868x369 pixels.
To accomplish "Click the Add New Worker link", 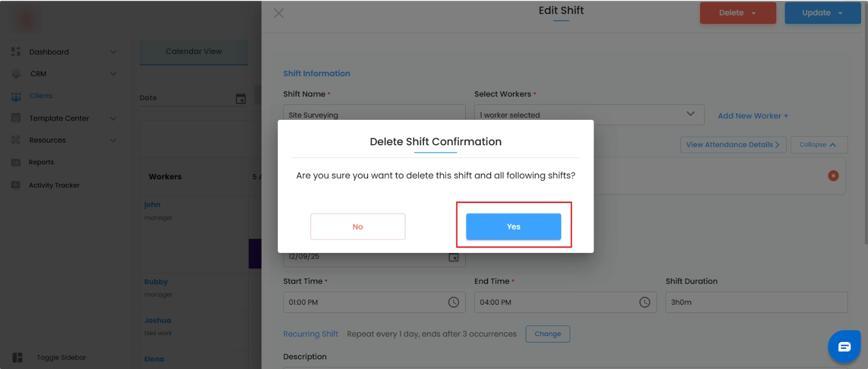I will coord(752,116).
